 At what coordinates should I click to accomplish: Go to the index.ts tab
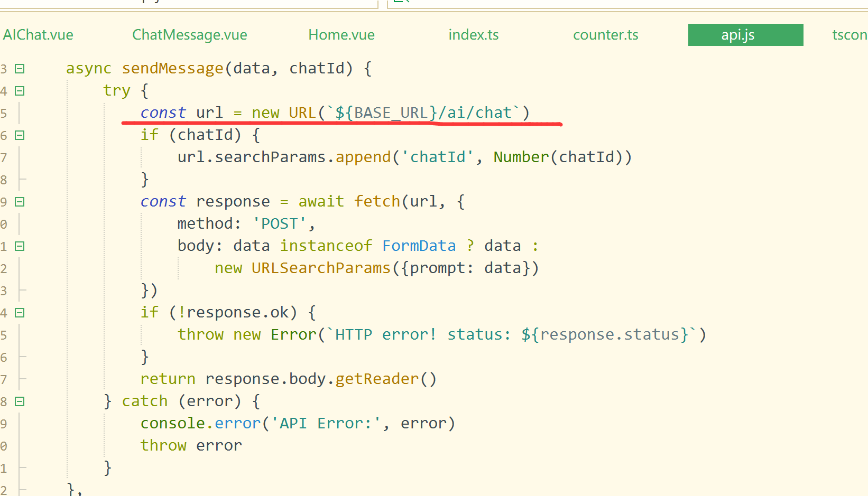pyautogui.click(x=474, y=35)
